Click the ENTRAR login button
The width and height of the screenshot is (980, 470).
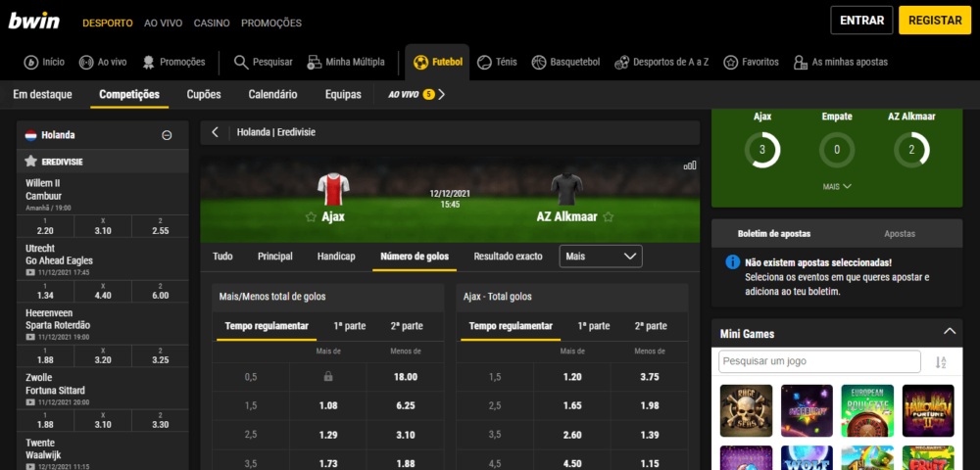(x=861, y=20)
